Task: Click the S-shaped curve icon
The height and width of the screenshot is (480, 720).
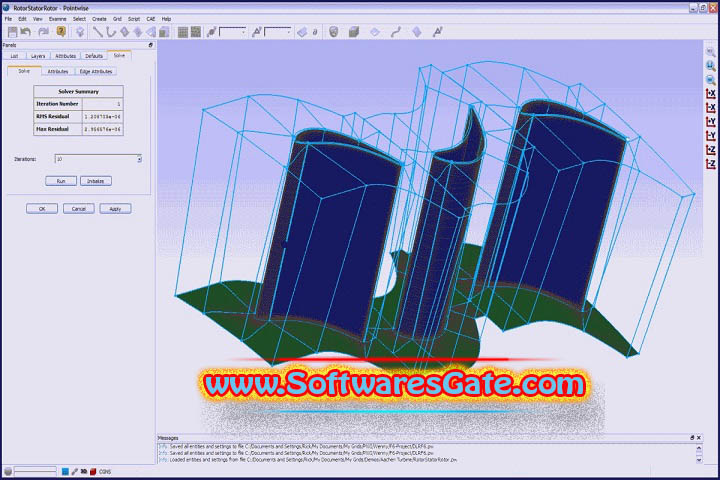Action: (396, 32)
